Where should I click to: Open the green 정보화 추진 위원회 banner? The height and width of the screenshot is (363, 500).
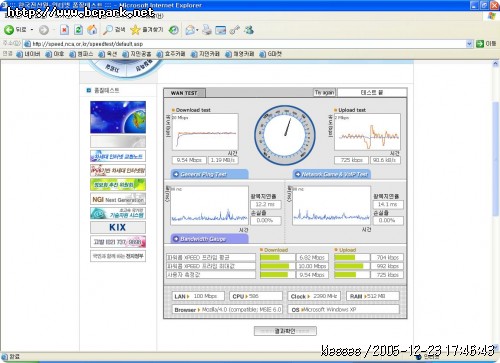[118, 185]
